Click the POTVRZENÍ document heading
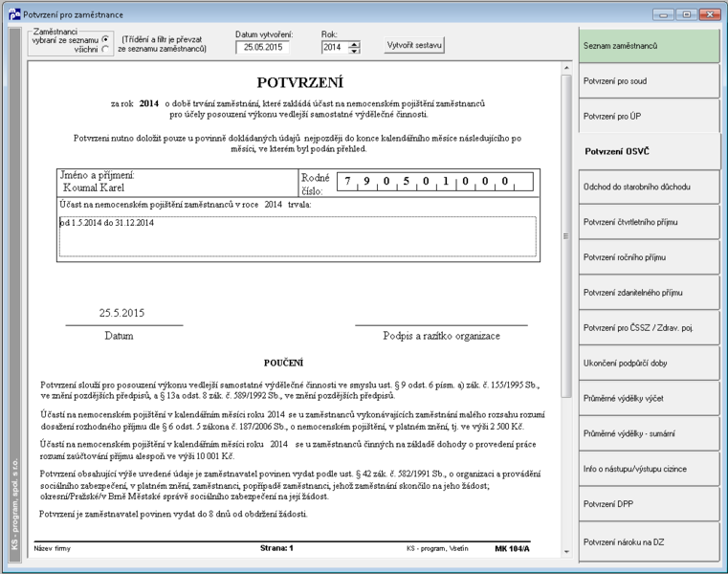728x574 pixels. [x=300, y=82]
